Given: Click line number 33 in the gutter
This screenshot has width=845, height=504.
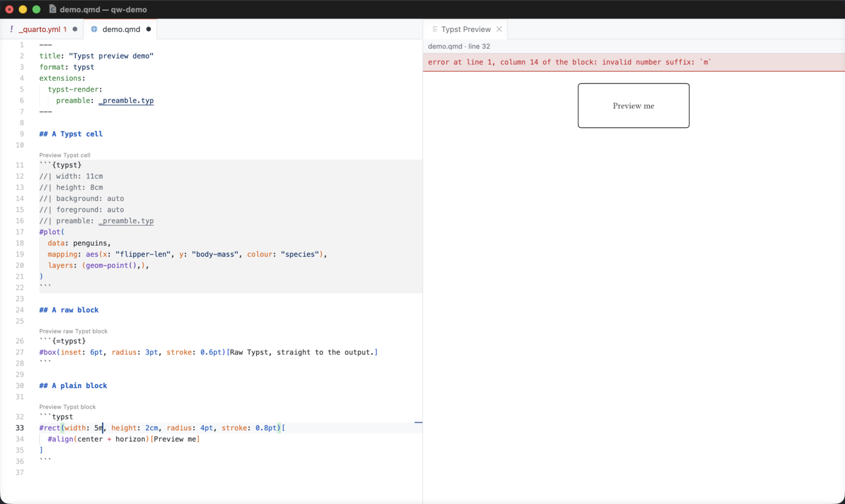Looking at the screenshot, I should tap(20, 428).
